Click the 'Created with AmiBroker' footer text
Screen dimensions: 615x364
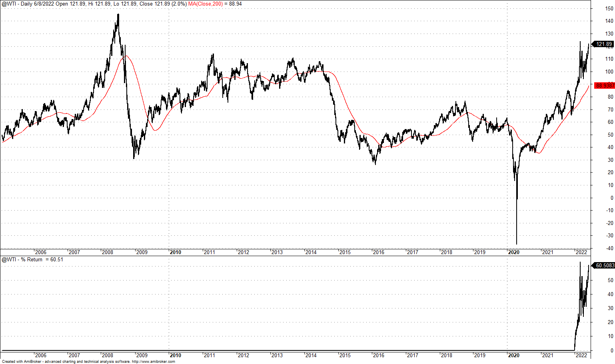22,362
